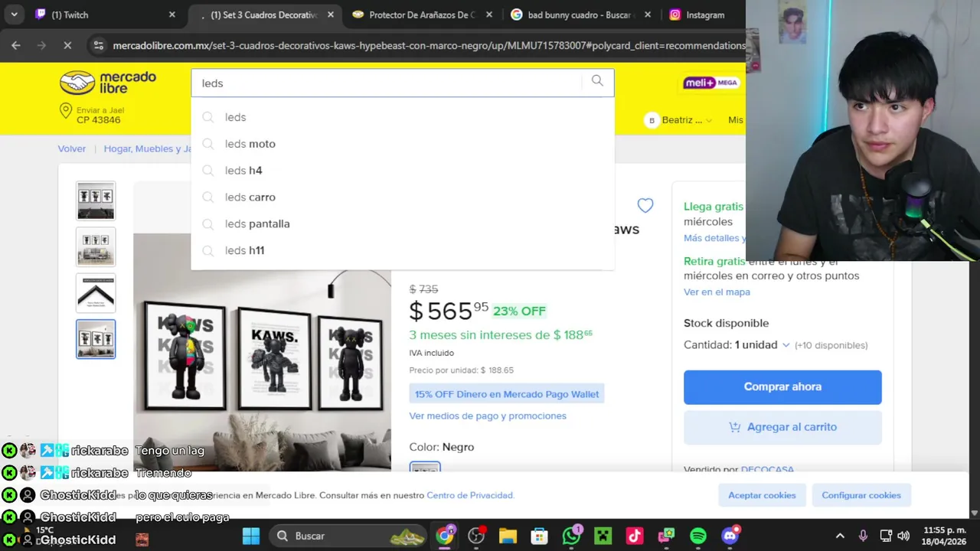Viewport: 980px width, 551px height.
Task: Click the Hogar, Muebles y Jardín breadcrumb
Action: click(148, 148)
